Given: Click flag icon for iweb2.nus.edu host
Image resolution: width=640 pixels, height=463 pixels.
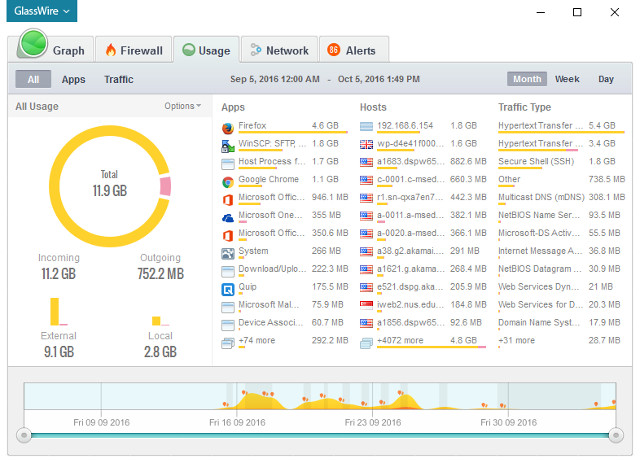Looking at the screenshot, I should click(367, 305).
